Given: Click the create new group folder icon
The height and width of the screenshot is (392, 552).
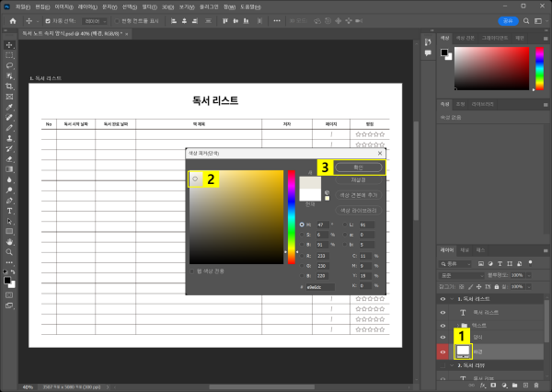Looking at the screenshot, I should 514,386.
